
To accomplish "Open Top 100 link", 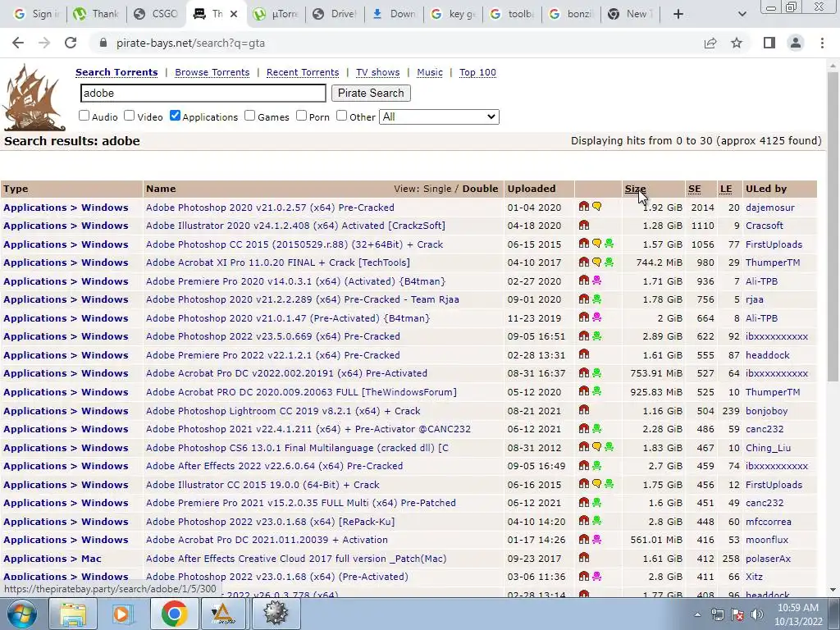I will [x=477, y=72].
